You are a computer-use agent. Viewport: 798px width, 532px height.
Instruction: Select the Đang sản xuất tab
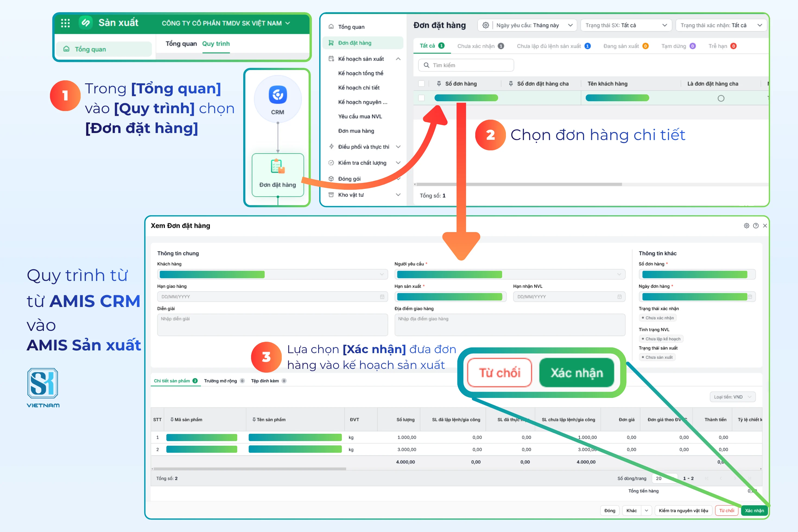(626, 46)
